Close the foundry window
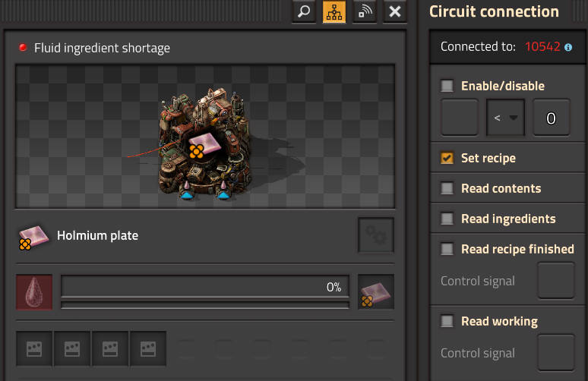 tap(395, 11)
